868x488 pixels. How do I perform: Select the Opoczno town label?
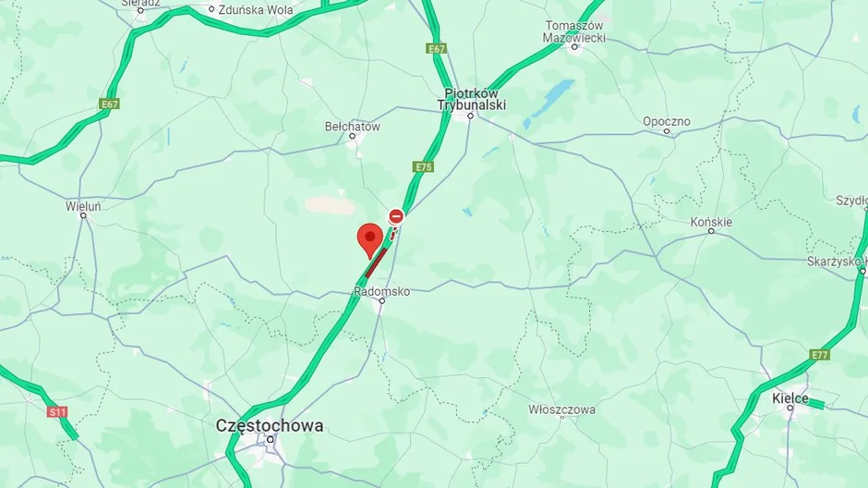[667, 121]
